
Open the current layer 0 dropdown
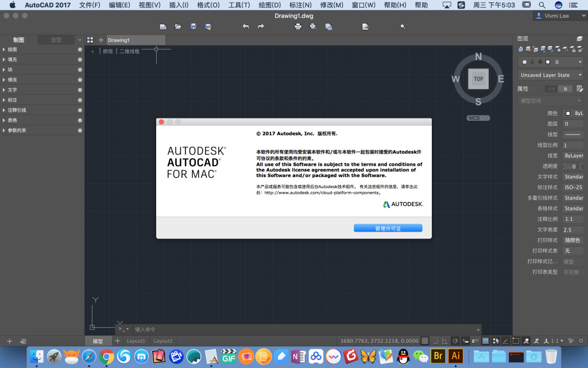click(551, 62)
